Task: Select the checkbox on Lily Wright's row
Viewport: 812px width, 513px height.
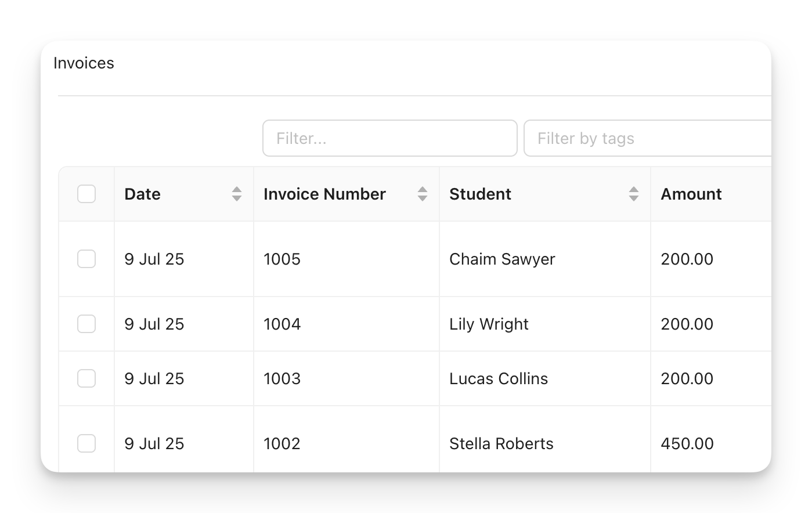Action: point(86,324)
